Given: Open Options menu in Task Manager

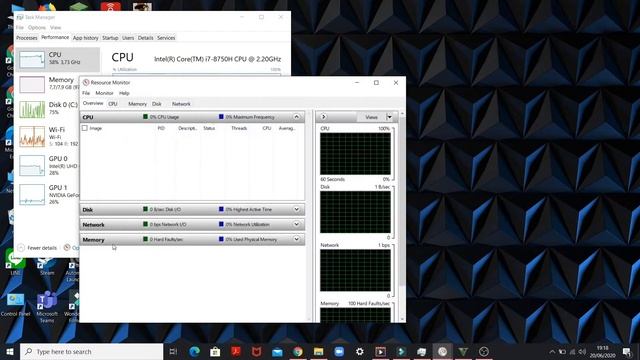Looking at the screenshot, I should (37, 27).
